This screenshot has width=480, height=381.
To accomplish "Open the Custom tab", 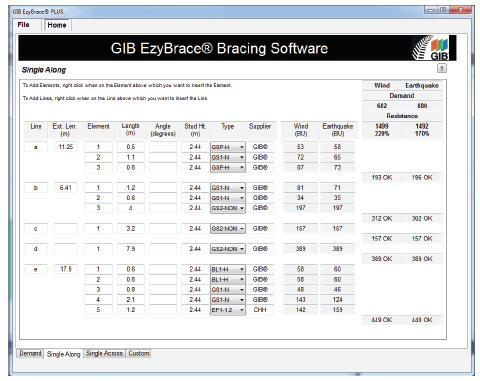I will coord(139,353).
